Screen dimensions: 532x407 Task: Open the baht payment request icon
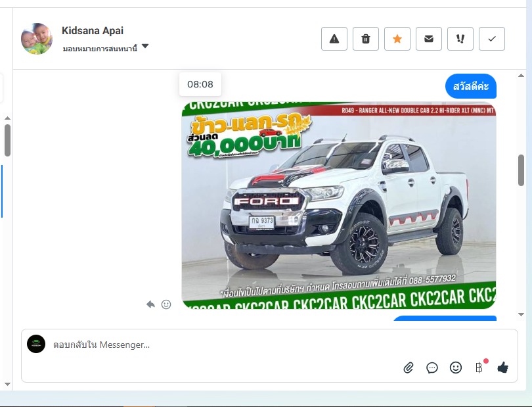tap(479, 368)
